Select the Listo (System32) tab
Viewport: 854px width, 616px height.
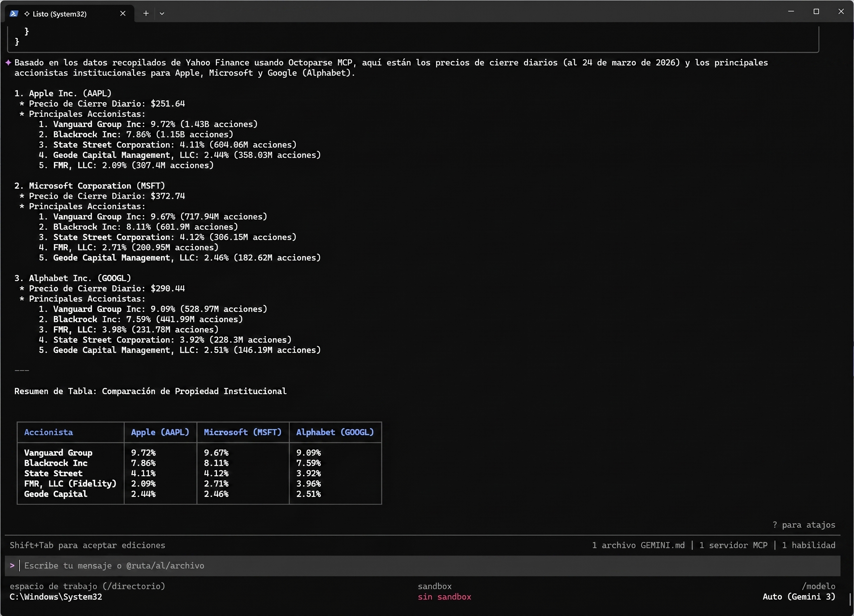(70, 14)
